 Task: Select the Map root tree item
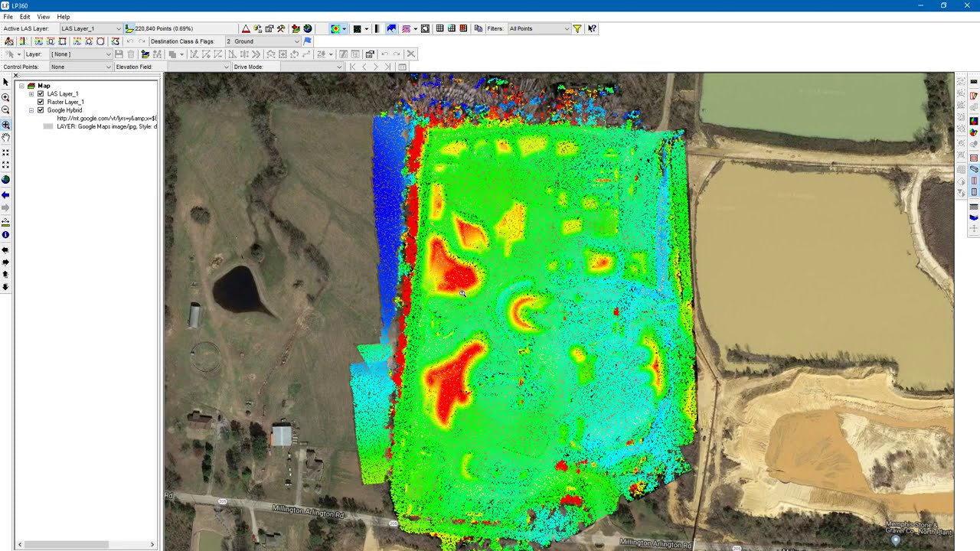pyautogui.click(x=44, y=86)
